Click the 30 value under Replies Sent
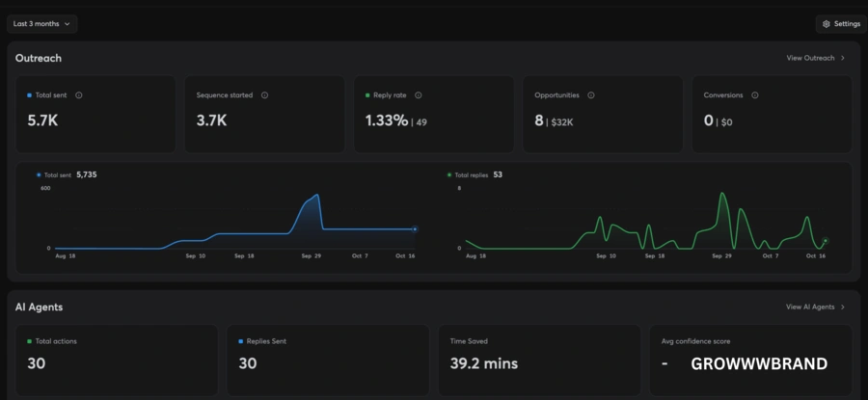868x400 pixels. click(248, 363)
